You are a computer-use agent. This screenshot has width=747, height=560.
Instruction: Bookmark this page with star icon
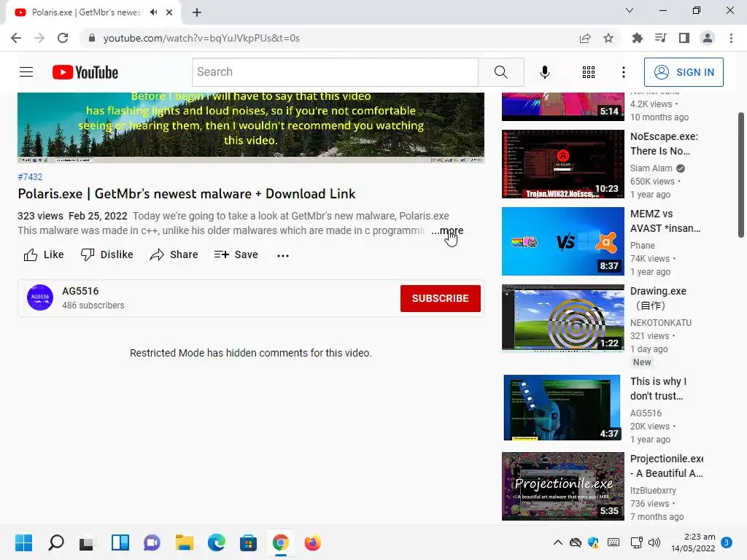(608, 38)
